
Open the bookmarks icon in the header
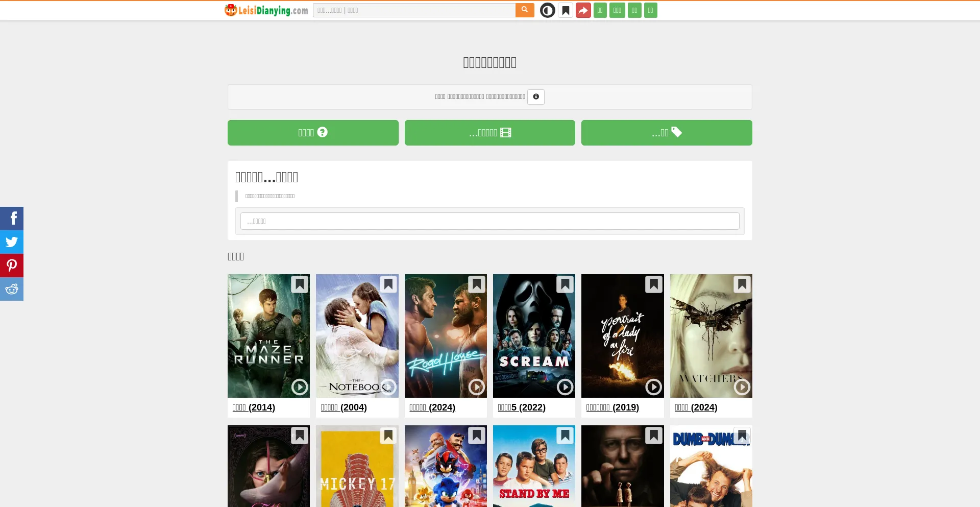tap(566, 10)
